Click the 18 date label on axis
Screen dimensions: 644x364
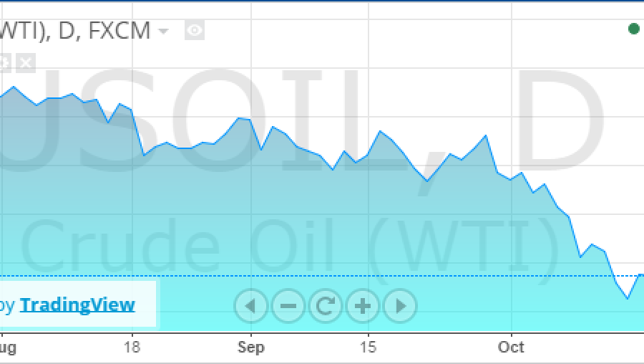pyautogui.click(x=132, y=347)
